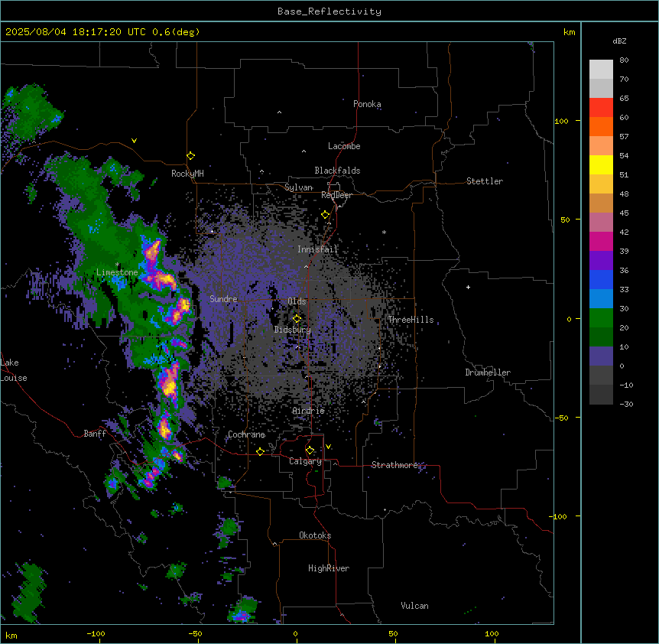Image resolution: width=659 pixels, height=644 pixels.
Task: Click the Lacombe city label
Action: (x=344, y=146)
